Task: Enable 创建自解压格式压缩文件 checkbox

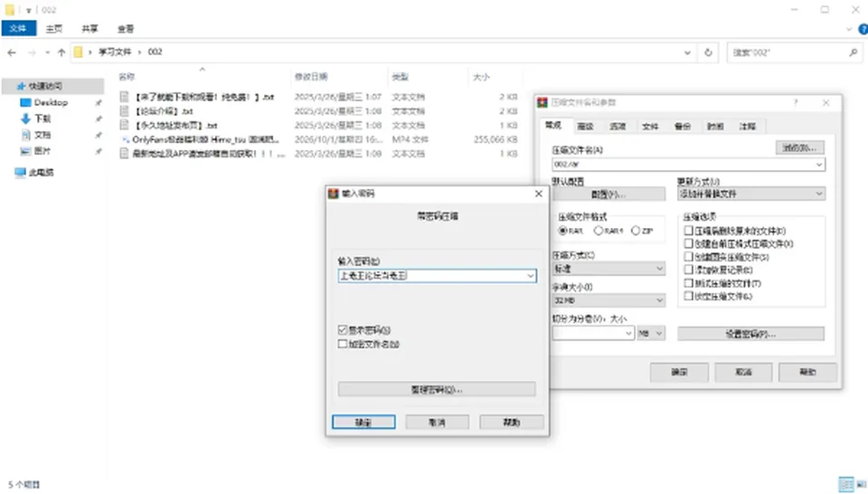Action: tap(689, 243)
